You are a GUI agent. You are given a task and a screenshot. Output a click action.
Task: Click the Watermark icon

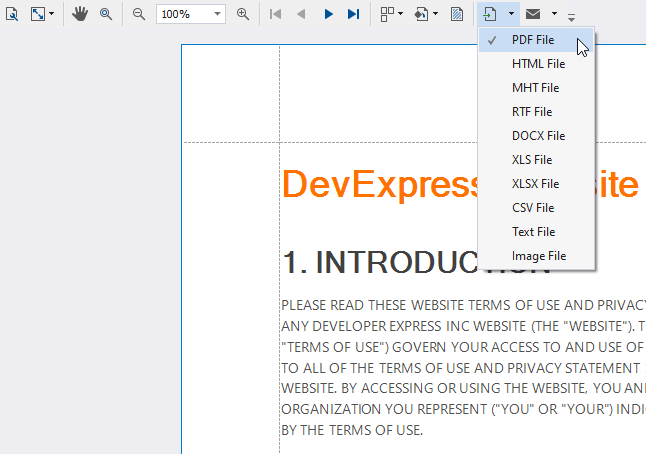click(456, 14)
